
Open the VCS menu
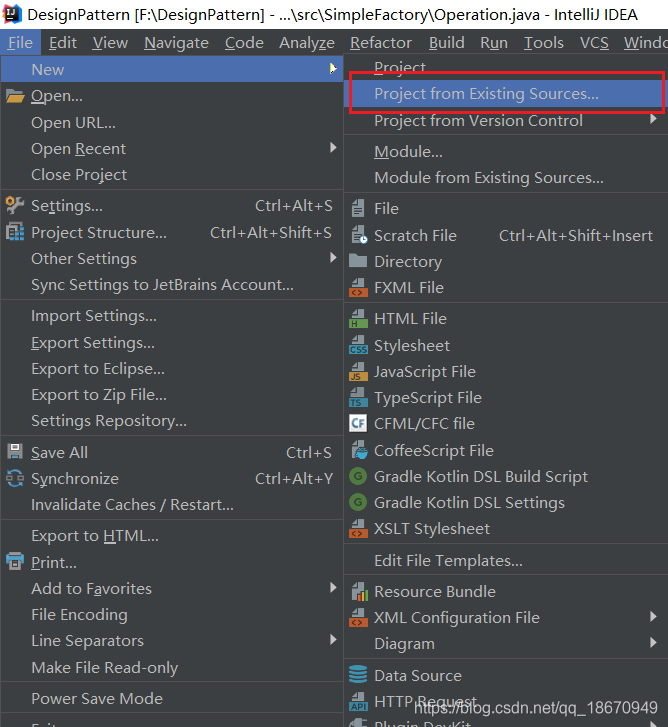tap(594, 43)
